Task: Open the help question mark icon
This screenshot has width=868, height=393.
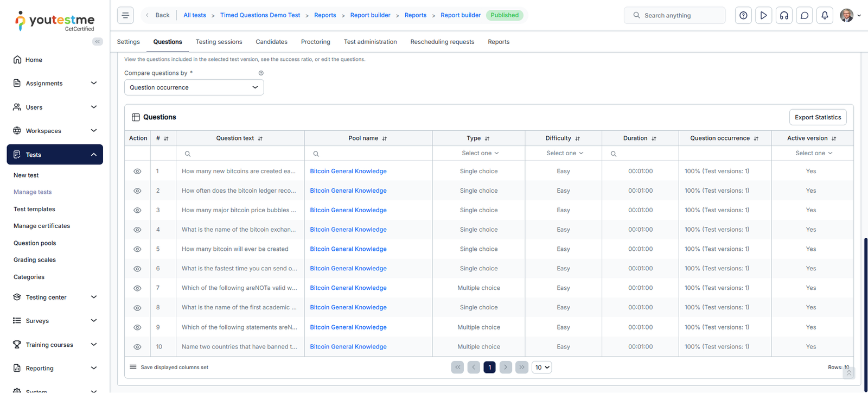Action: coord(743,15)
